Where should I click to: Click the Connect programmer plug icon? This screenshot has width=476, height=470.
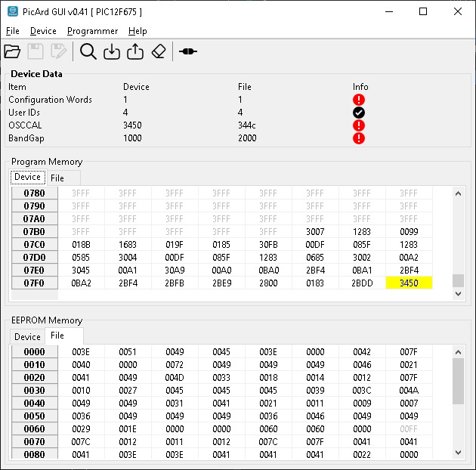click(188, 51)
